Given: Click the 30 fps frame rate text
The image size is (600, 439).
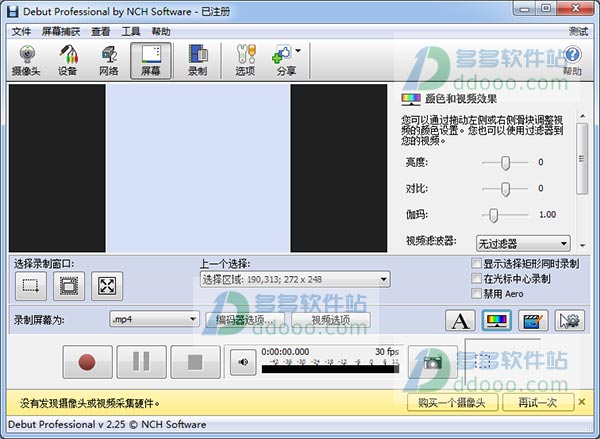Looking at the screenshot, I should click(387, 351).
